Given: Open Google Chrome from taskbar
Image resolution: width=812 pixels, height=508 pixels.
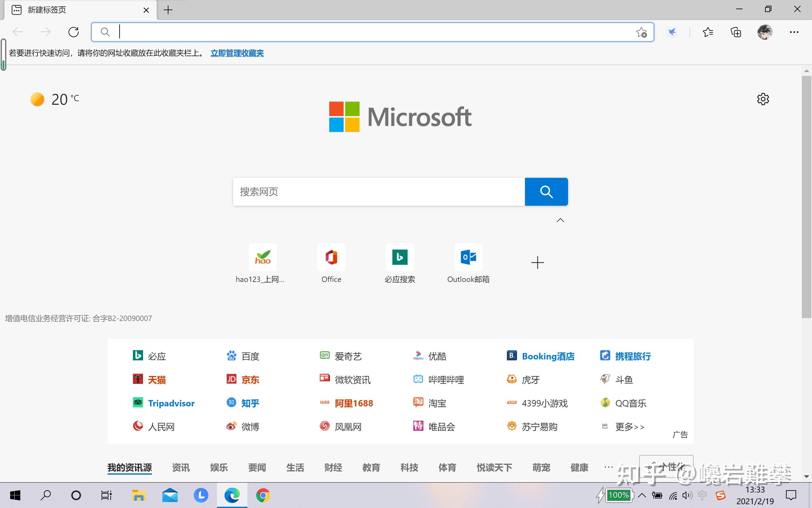Looking at the screenshot, I should (263, 495).
